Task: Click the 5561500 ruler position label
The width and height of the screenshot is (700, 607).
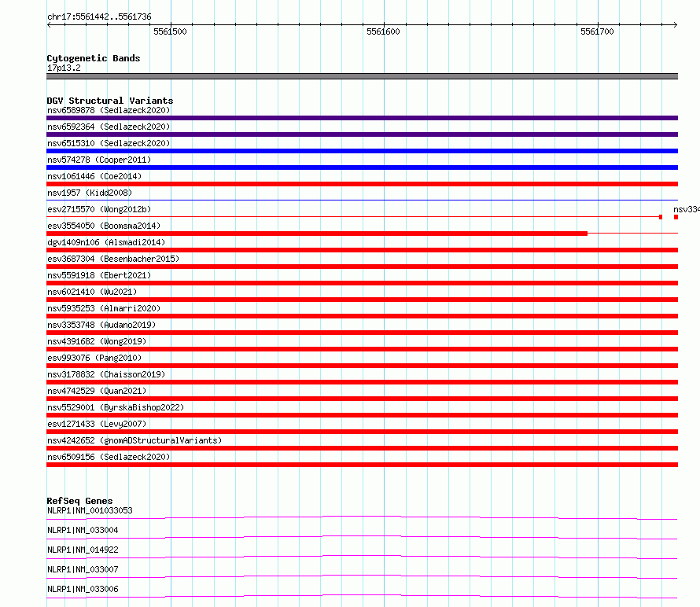Action: point(170,31)
